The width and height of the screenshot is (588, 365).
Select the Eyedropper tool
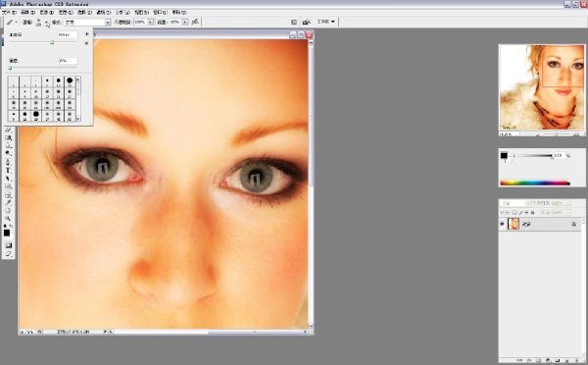coord(8,203)
